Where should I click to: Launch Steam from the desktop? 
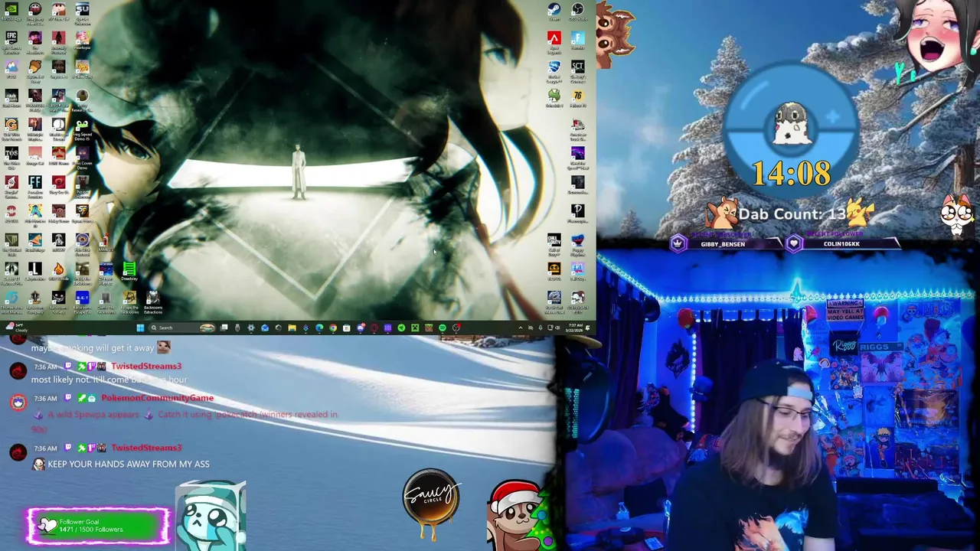[554, 10]
